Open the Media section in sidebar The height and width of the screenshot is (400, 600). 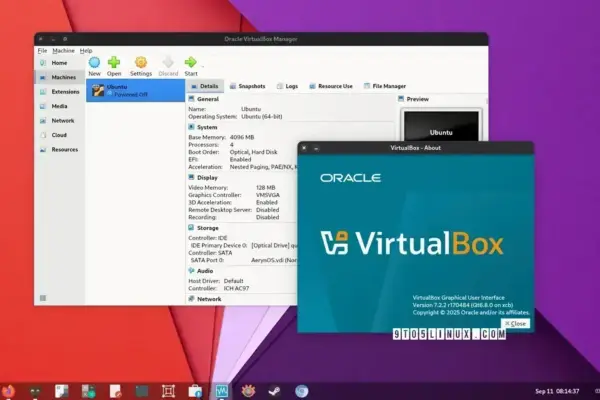(x=59, y=106)
